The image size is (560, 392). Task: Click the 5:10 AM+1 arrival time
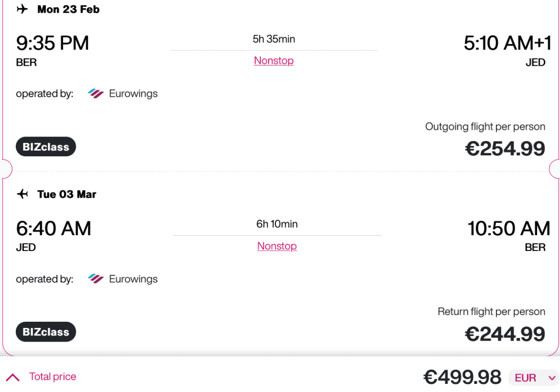click(x=507, y=43)
